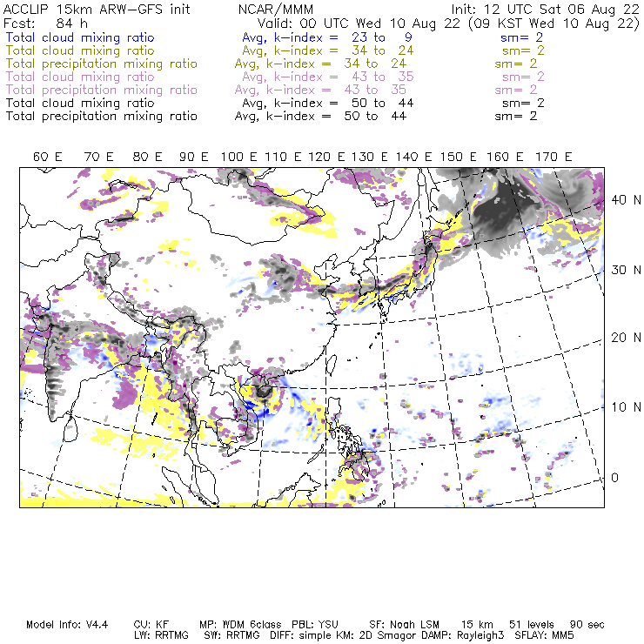Click the island of Sri Lanka on the map
This screenshot has height=644, width=644.
70,429
